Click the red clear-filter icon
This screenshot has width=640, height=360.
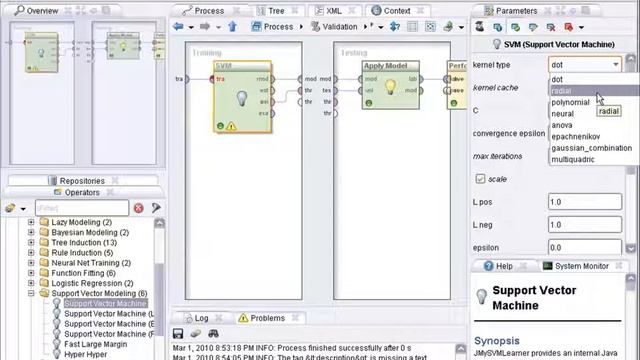tap(138, 208)
